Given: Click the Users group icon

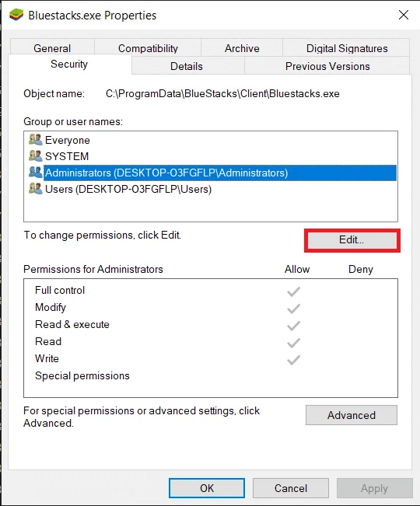Looking at the screenshot, I should pos(36,189).
